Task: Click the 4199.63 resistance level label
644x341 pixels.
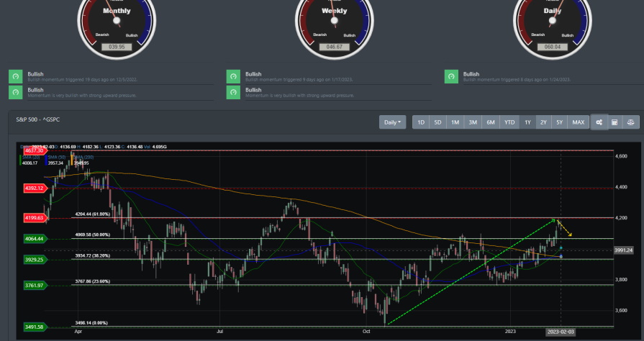Action: coord(35,218)
